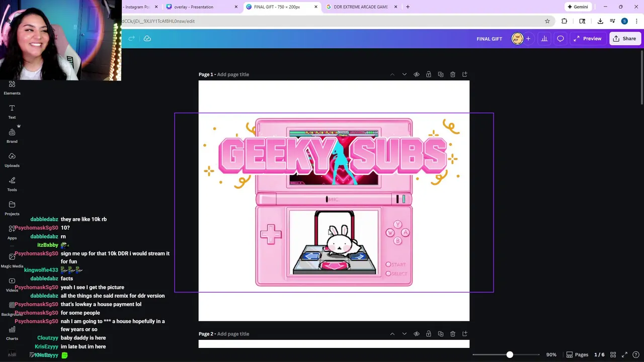Open Chrome extensions puzzle icon
644x362 pixels.
564,21
